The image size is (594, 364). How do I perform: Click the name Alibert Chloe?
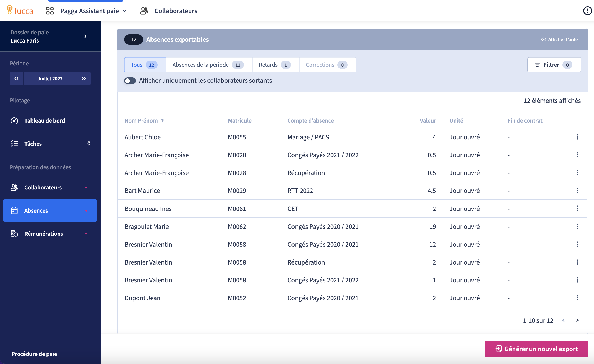(x=143, y=137)
